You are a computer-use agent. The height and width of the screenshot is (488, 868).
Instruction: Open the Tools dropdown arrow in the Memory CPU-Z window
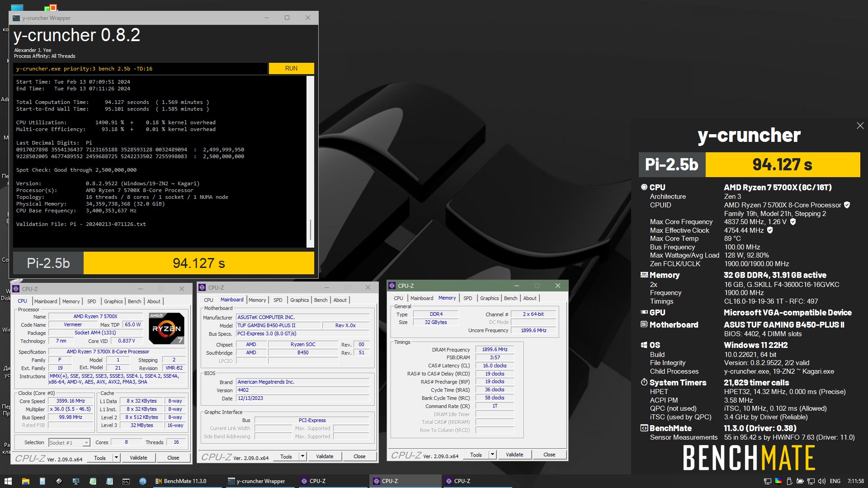(492, 455)
